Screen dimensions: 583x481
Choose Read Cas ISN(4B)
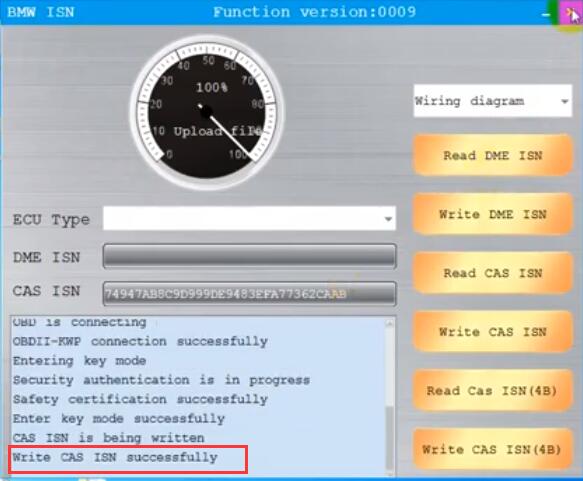[x=492, y=390]
